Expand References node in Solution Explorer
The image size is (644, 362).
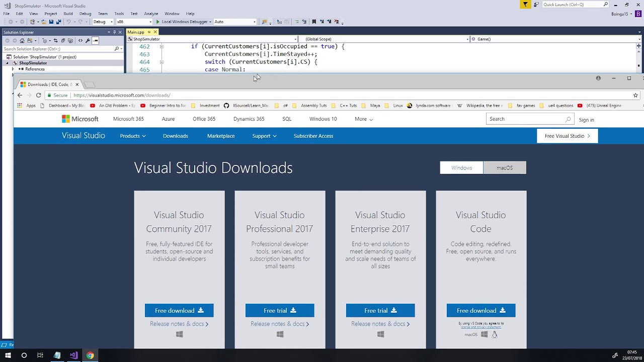tap(14, 69)
